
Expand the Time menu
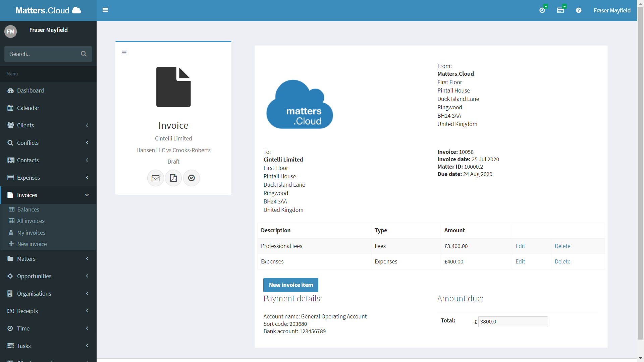[48, 328]
